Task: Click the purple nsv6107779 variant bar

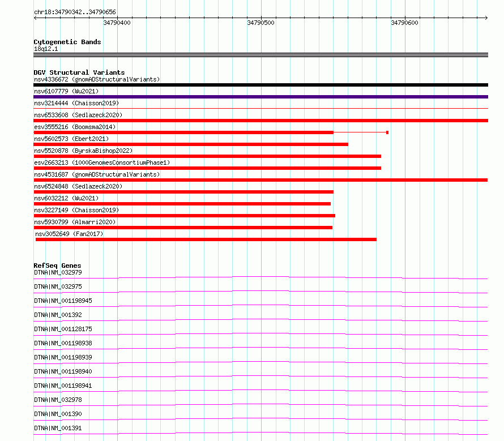Action: [x=260, y=97]
